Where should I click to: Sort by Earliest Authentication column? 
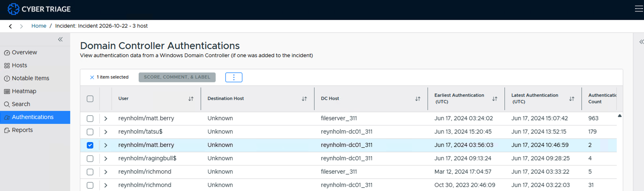pos(494,99)
